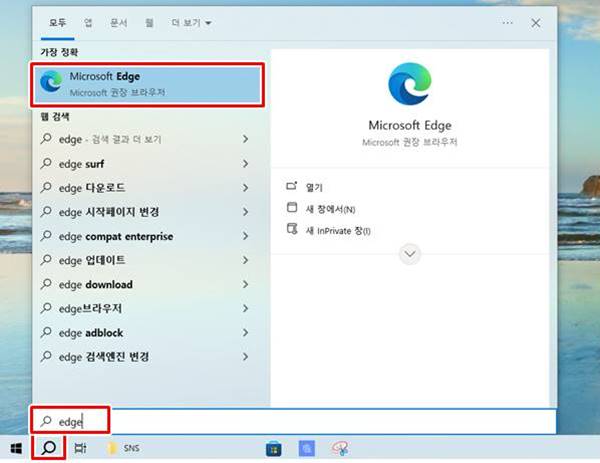Expand arrow next to 'edge브라우저'
Screen dimensions: 600x463
(x=245, y=308)
